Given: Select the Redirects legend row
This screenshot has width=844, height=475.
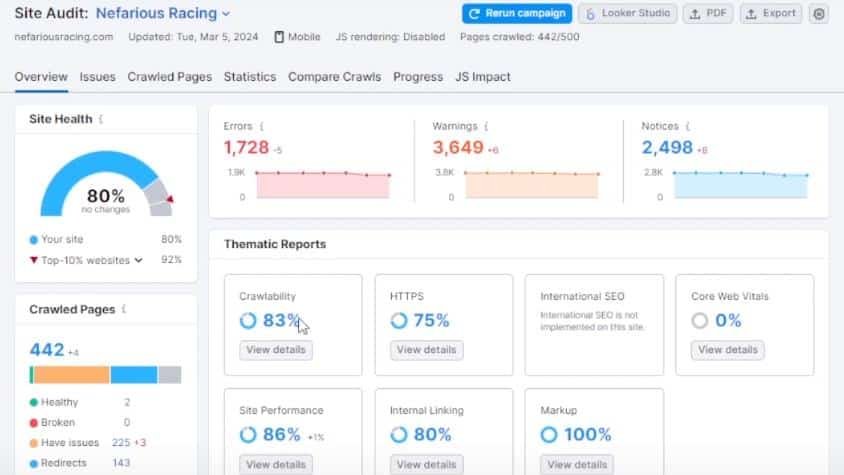Looking at the screenshot, I should [80, 463].
